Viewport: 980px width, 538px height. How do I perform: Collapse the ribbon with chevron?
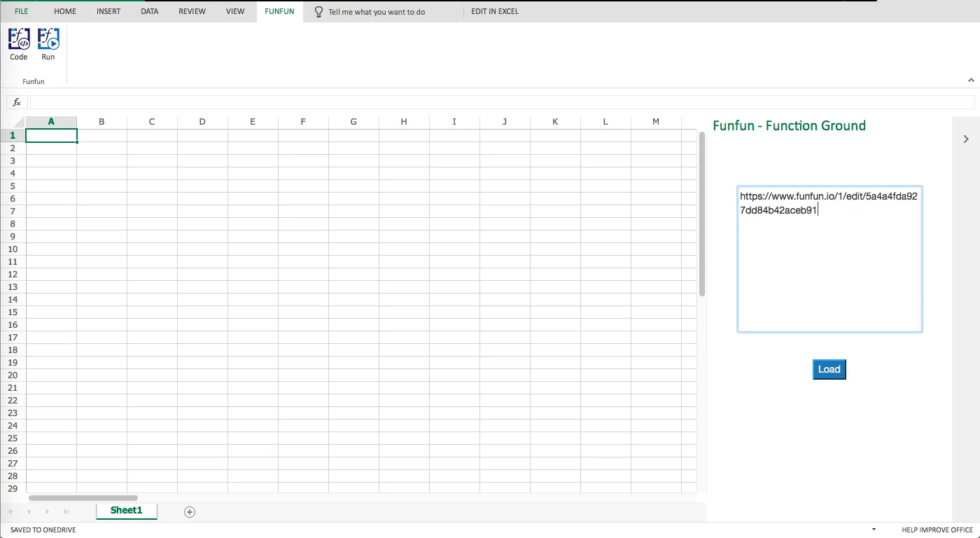tap(971, 81)
